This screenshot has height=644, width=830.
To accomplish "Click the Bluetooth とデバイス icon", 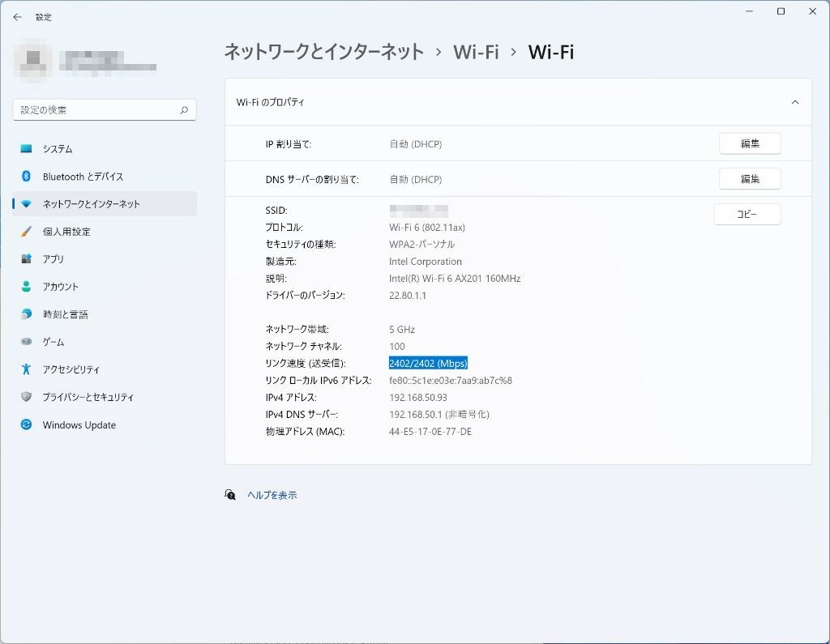I will (x=27, y=177).
